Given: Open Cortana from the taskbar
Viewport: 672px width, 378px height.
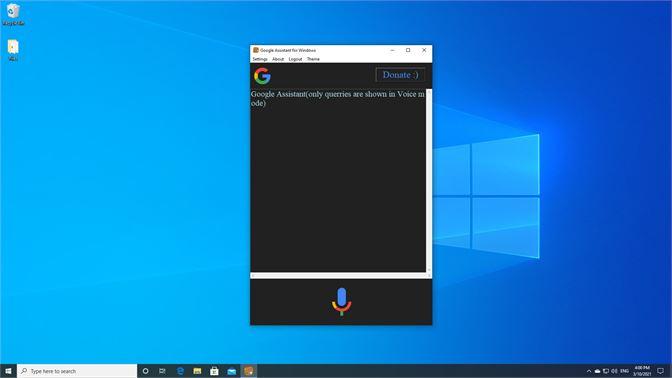Looking at the screenshot, I should tap(146, 371).
